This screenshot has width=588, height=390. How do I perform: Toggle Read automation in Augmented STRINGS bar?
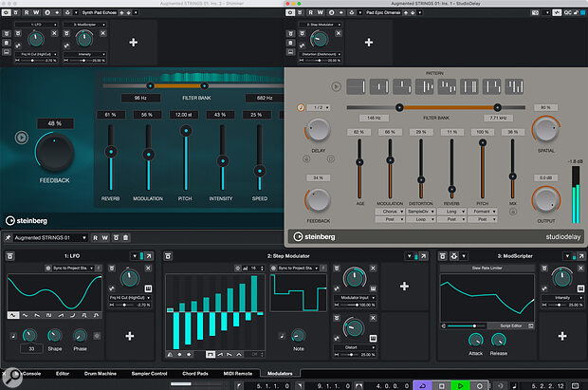[x=95, y=237]
